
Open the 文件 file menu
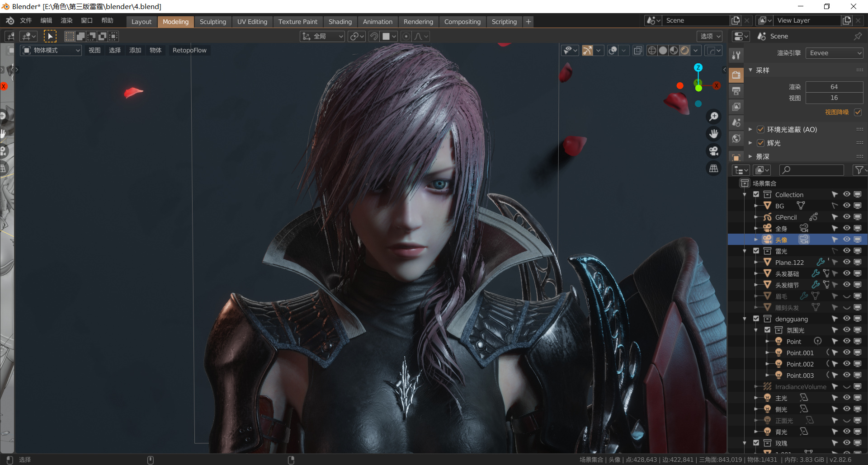click(x=26, y=20)
